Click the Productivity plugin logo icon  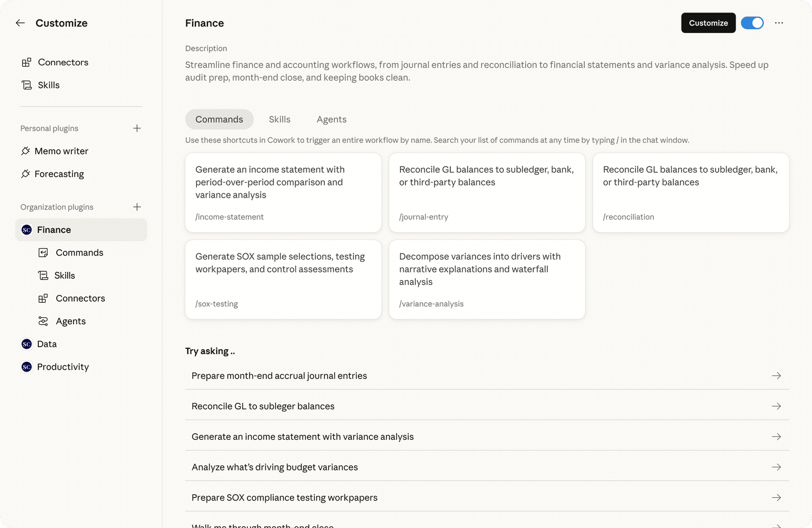27,367
